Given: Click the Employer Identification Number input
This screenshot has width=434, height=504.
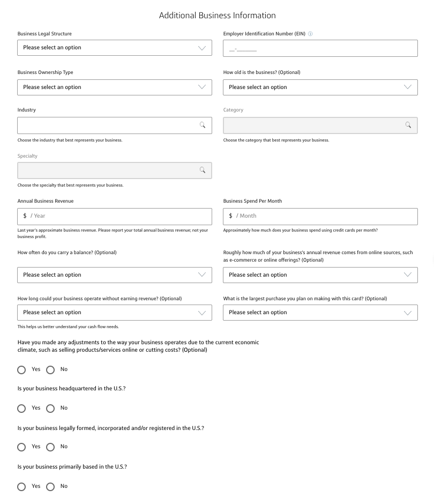Looking at the screenshot, I should [x=320, y=48].
